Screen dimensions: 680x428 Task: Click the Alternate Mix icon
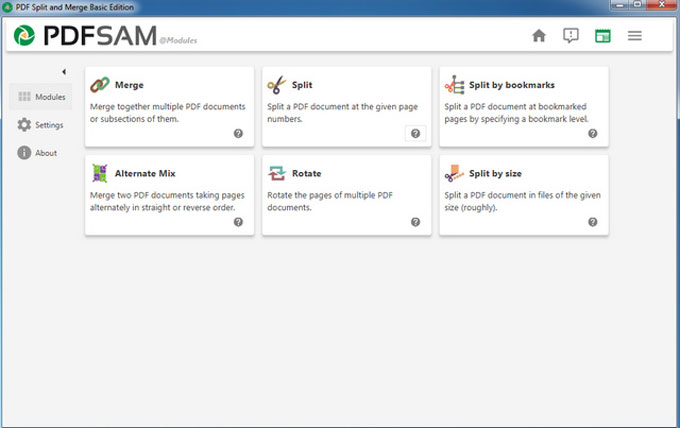(x=100, y=173)
